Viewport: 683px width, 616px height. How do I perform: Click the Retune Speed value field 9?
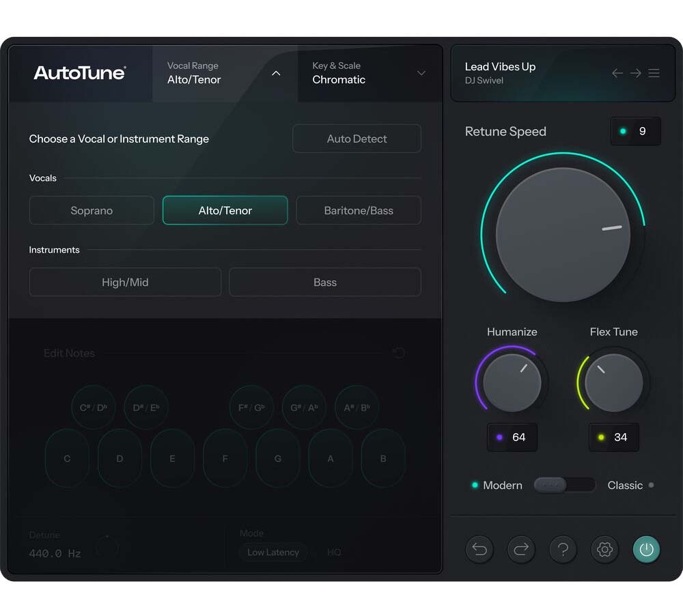[635, 131]
